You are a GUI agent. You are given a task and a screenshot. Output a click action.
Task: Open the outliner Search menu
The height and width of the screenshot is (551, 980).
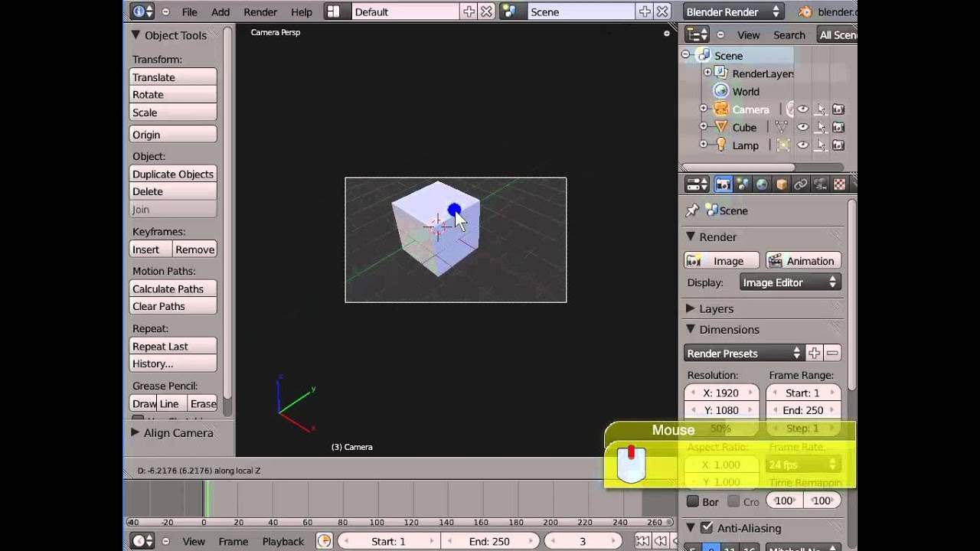[789, 35]
